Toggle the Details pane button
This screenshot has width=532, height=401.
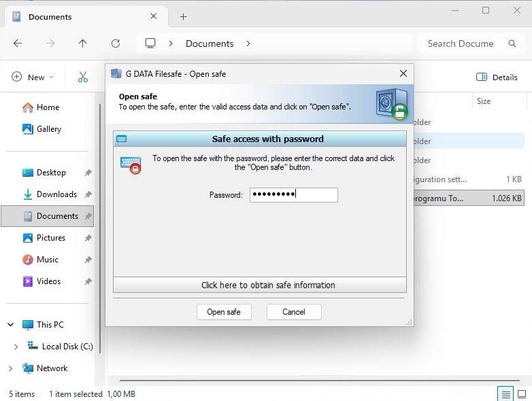[x=497, y=77]
